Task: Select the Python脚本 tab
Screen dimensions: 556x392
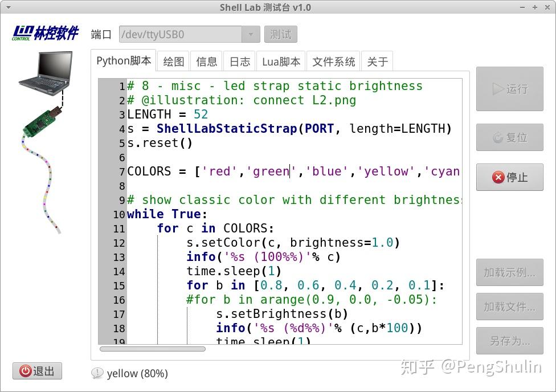Action: coord(123,60)
